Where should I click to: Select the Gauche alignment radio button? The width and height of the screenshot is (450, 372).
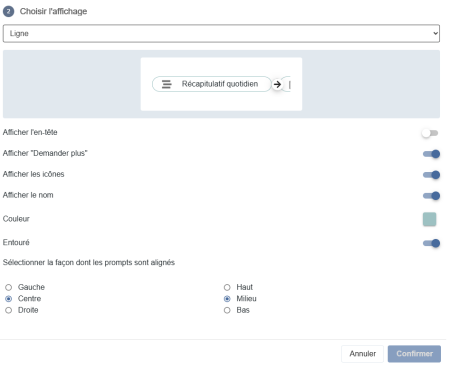[x=9, y=287]
